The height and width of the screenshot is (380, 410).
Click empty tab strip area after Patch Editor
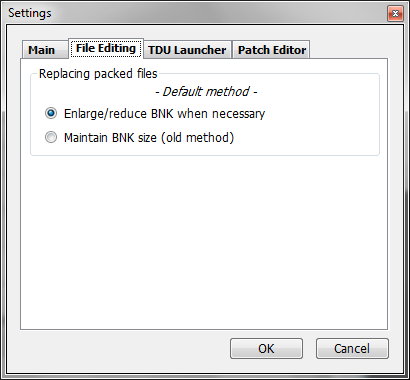pos(348,49)
